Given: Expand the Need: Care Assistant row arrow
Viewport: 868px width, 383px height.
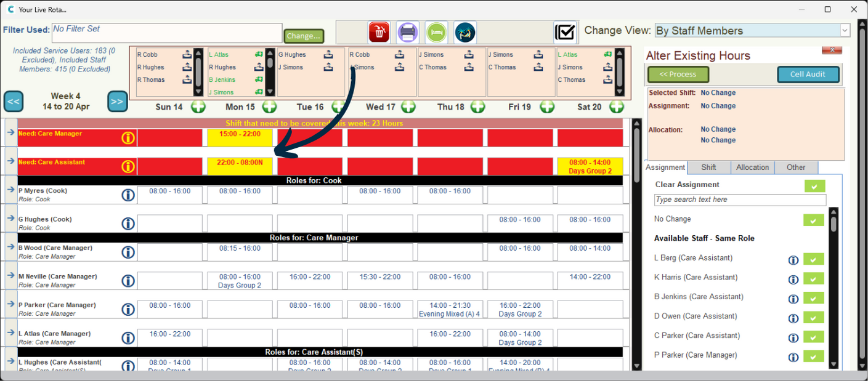Looking at the screenshot, I should 10,162.
